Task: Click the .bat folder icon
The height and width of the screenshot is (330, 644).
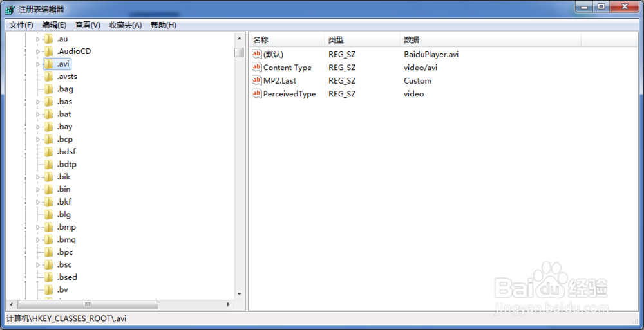Action: pyautogui.click(x=49, y=114)
